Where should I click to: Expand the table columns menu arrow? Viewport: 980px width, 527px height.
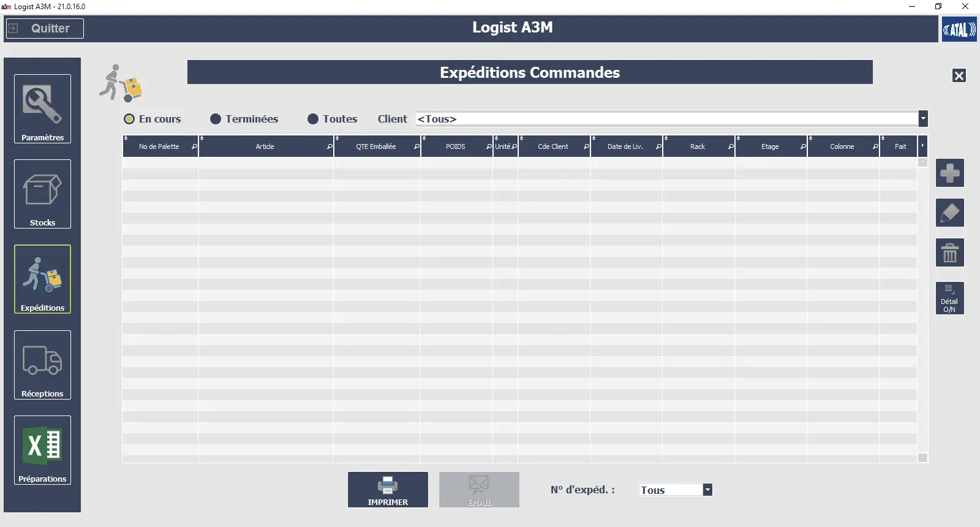[922, 146]
